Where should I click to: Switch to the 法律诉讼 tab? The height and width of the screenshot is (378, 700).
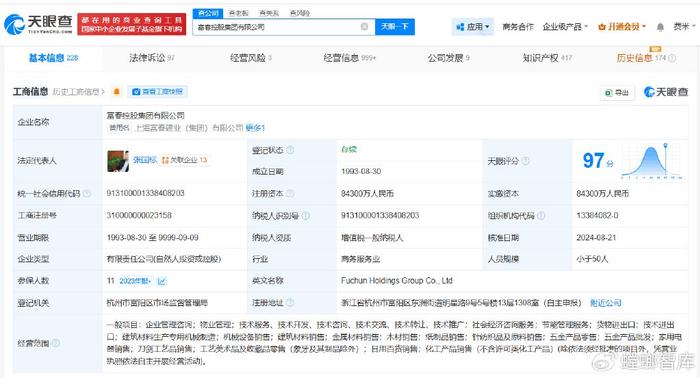[x=152, y=58]
